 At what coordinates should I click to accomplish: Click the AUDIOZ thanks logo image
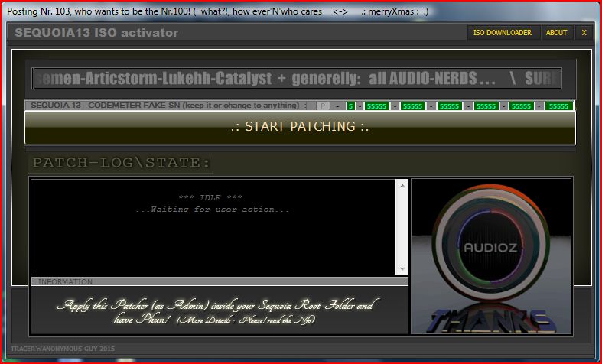coord(491,256)
